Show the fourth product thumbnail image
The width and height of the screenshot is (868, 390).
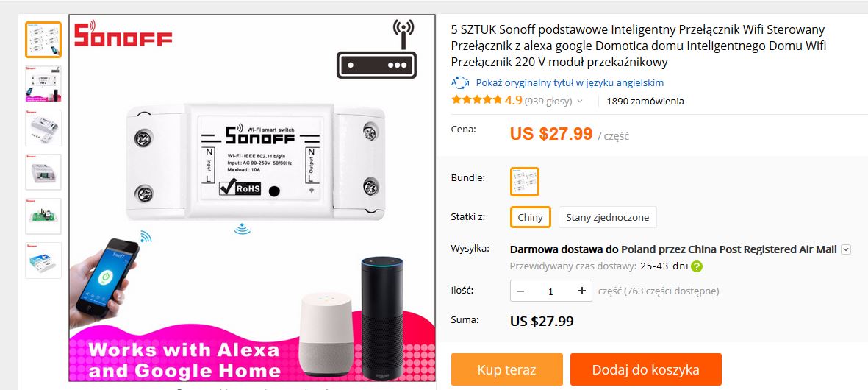pos(43,172)
